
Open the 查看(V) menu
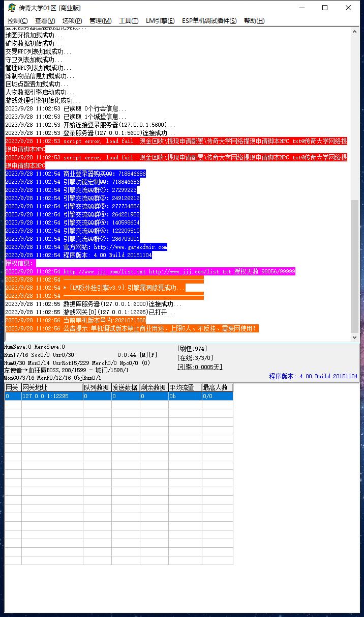coord(45,21)
